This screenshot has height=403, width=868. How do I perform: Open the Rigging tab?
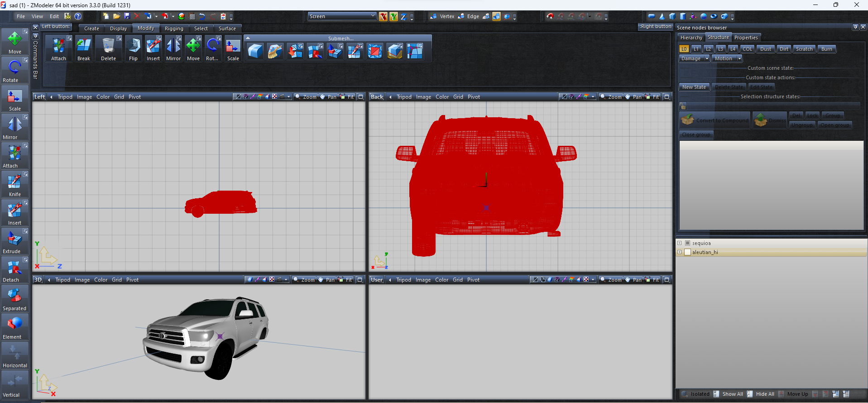point(174,29)
